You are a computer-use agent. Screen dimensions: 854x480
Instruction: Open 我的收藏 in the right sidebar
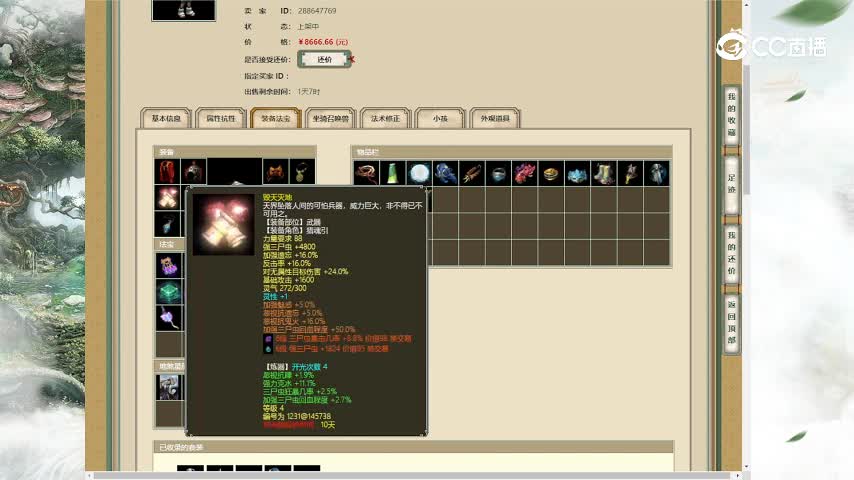[731, 114]
